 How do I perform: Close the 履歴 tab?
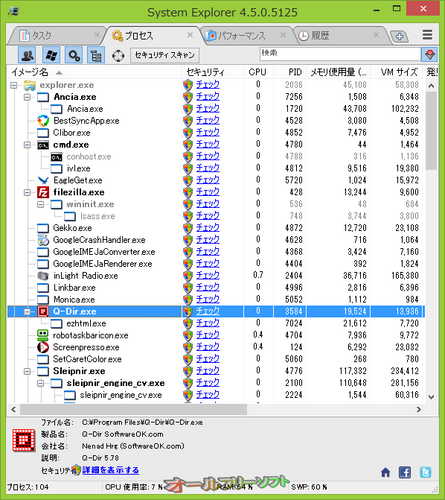pyautogui.click(x=376, y=34)
